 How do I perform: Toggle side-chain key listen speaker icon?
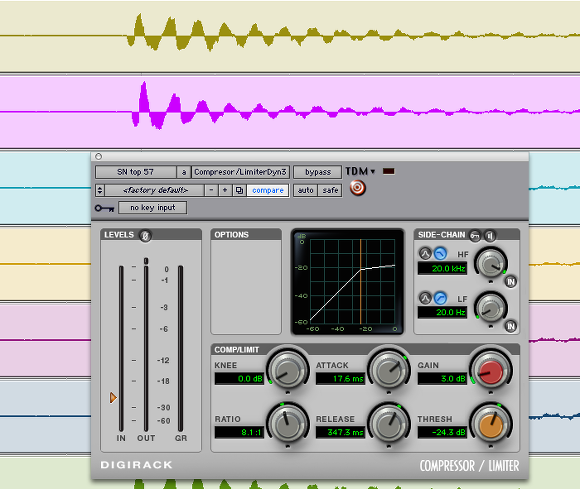pyautogui.click(x=490, y=235)
